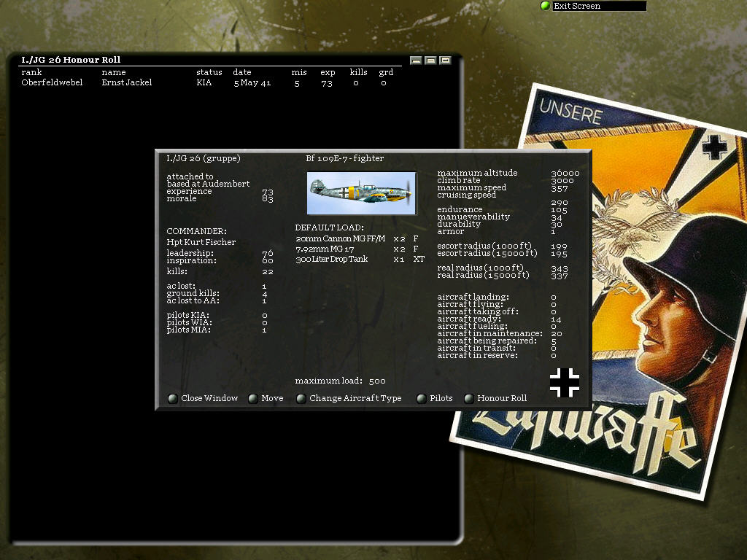
Task: Click the 'aircraft being repaired:' label
Action: [x=487, y=341]
